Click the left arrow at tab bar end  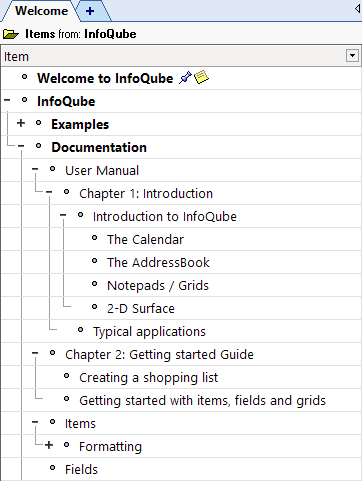357,8
